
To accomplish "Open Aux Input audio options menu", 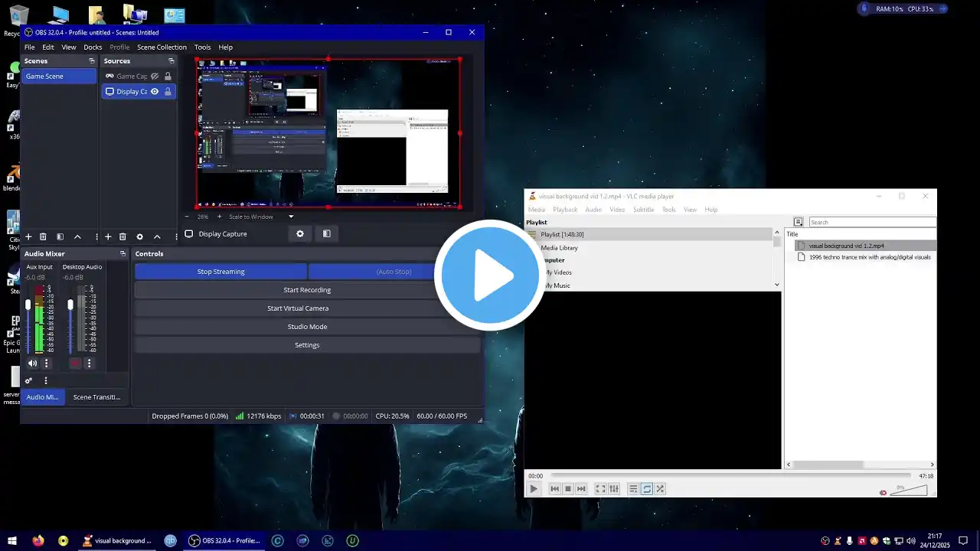I will (x=46, y=364).
